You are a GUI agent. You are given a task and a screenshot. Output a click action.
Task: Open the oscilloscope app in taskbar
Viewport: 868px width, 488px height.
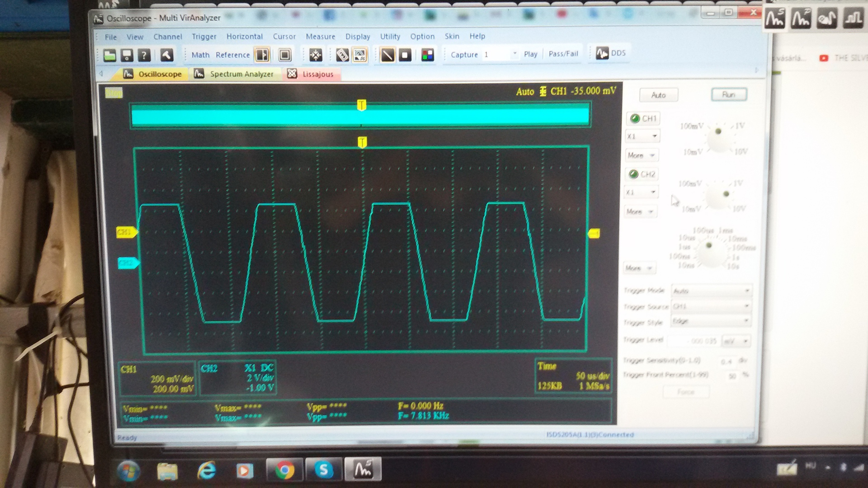pos(363,470)
